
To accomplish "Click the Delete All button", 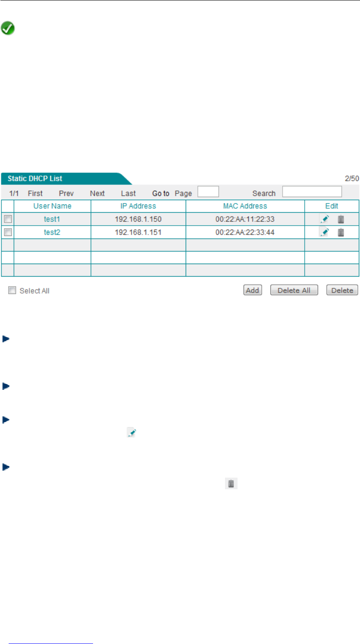I will 294,290.
